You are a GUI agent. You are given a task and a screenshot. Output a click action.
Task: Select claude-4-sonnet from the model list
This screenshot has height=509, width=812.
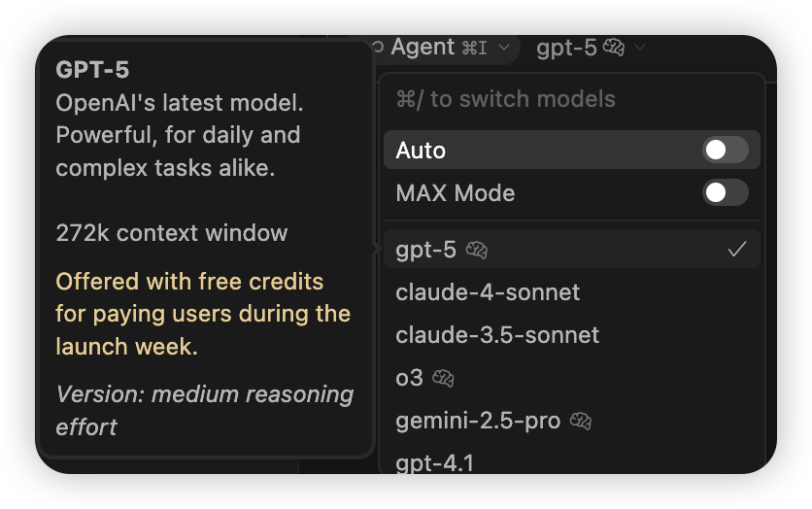pyautogui.click(x=488, y=292)
